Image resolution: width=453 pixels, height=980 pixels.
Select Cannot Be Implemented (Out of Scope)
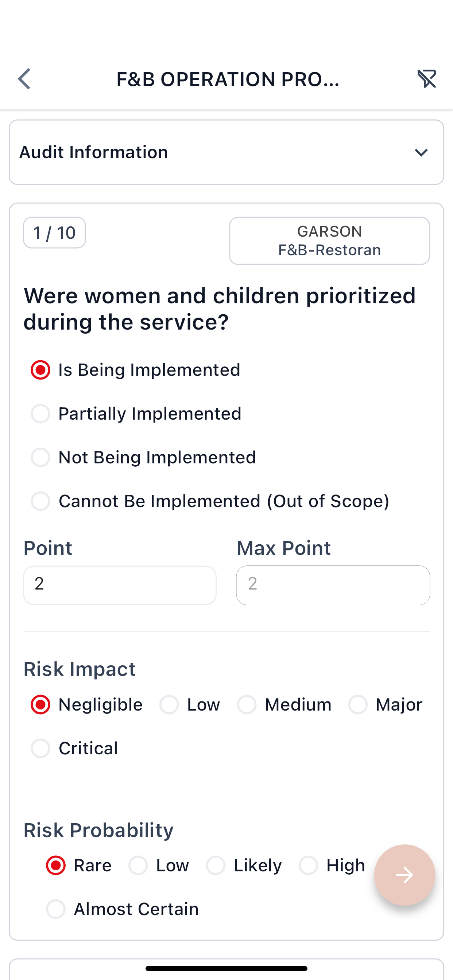coord(41,501)
